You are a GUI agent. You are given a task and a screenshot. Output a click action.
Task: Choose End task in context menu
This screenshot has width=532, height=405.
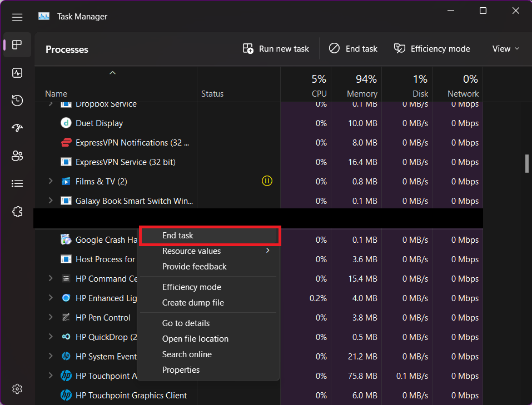point(210,236)
